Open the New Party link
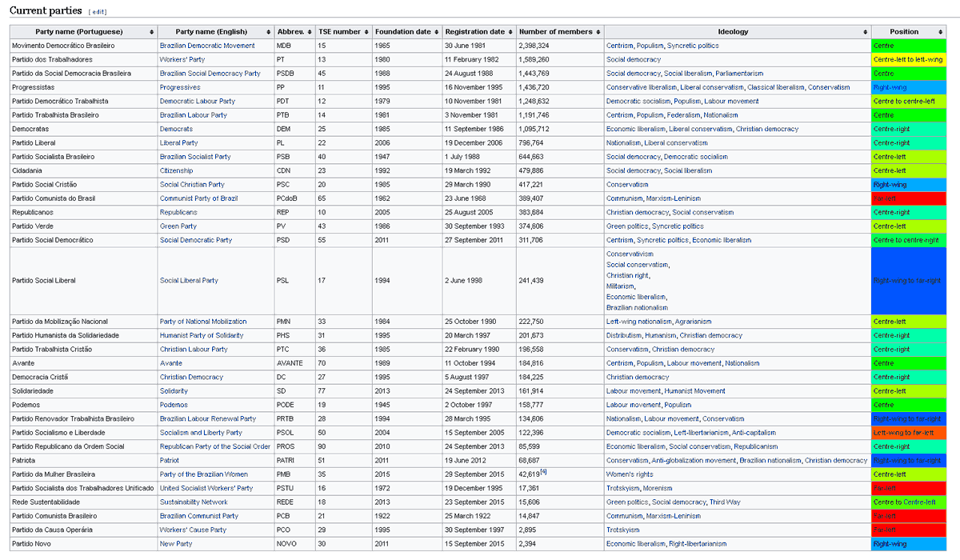 pyautogui.click(x=176, y=544)
